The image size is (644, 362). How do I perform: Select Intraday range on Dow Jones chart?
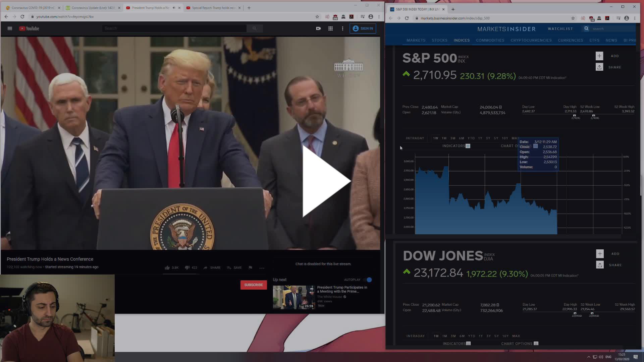pos(415,336)
